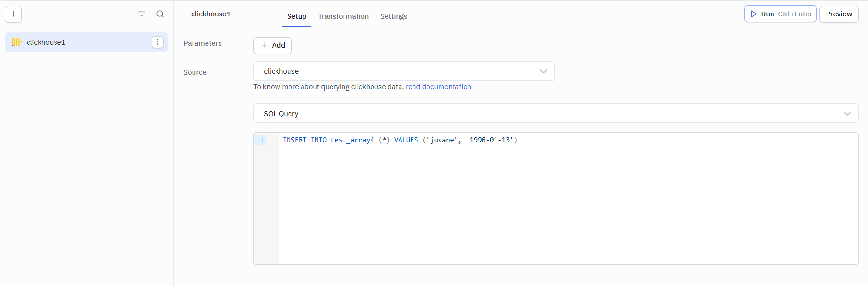The image size is (868, 286).
Task: Open the clickhouse Source dropdown
Action: pyautogui.click(x=396, y=71)
